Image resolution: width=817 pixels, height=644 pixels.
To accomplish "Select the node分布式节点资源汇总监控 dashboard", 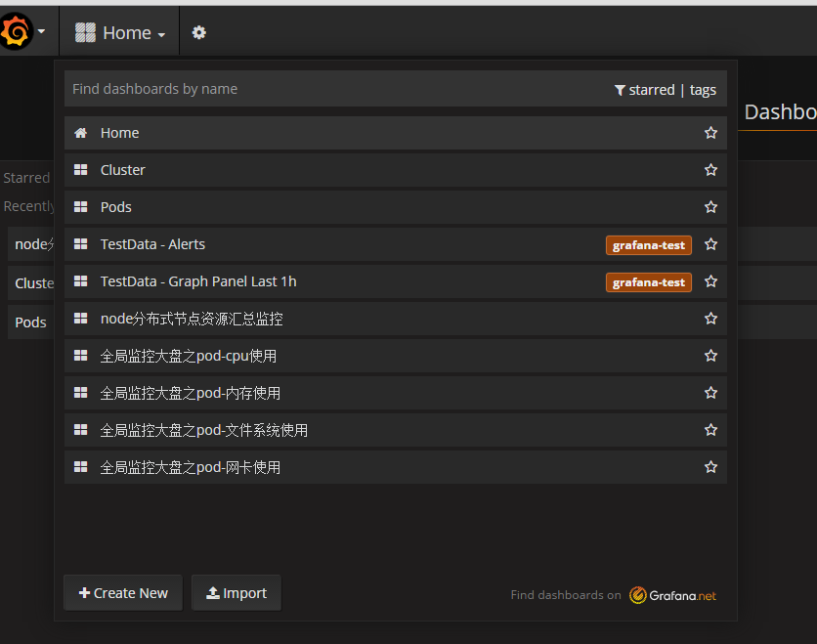I will point(192,319).
